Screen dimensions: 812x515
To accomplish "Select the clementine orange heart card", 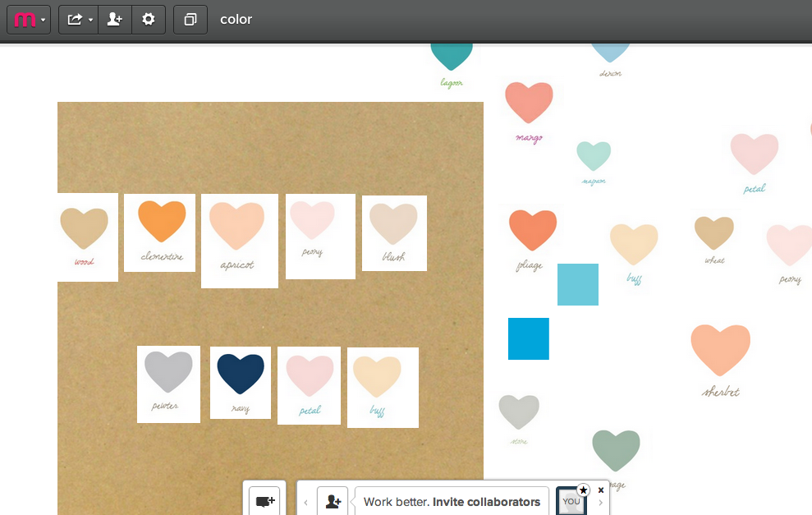I will tap(160, 232).
